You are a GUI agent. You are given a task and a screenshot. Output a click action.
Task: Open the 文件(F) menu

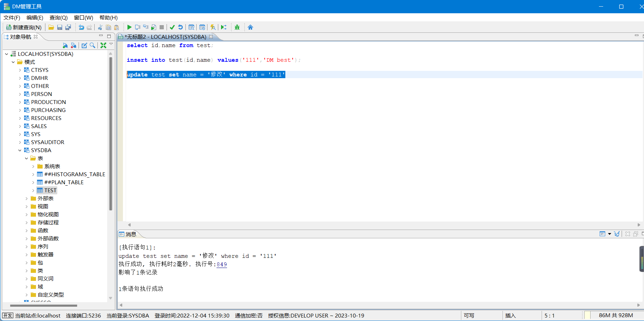pos(12,17)
